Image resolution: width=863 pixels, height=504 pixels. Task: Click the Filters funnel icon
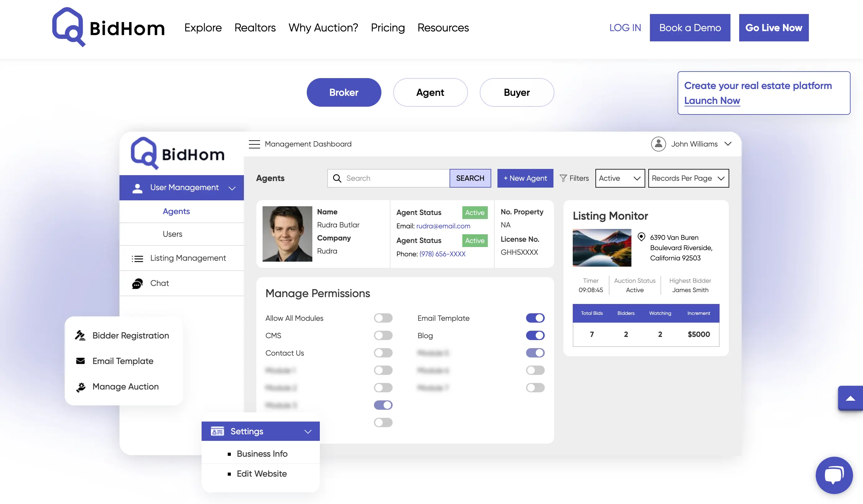563,178
